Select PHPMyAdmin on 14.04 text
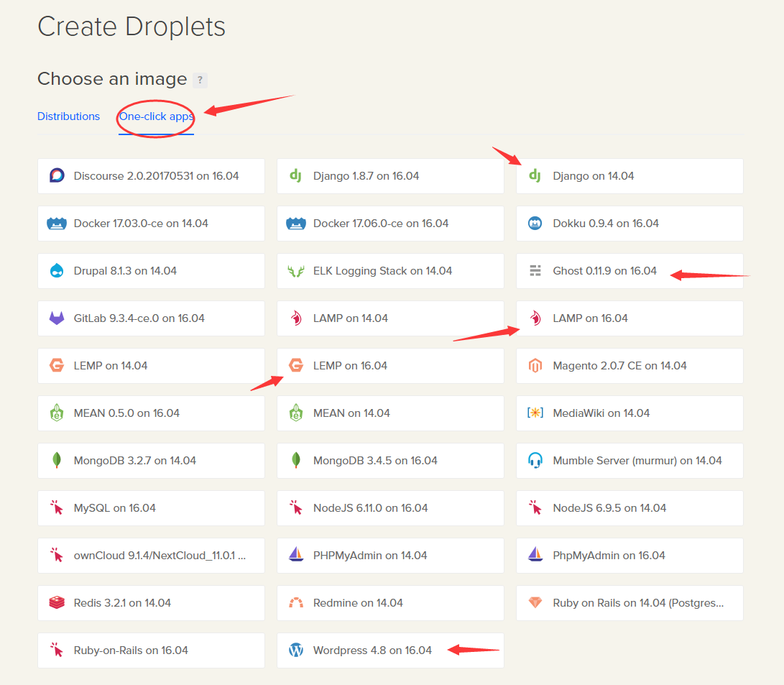The height and width of the screenshot is (685, 784). point(370,556)
